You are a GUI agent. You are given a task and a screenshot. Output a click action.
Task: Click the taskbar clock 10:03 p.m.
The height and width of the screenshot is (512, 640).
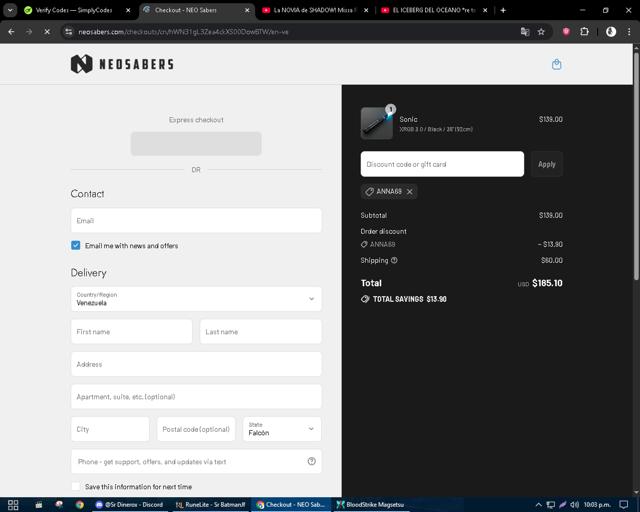click(597, 505)
